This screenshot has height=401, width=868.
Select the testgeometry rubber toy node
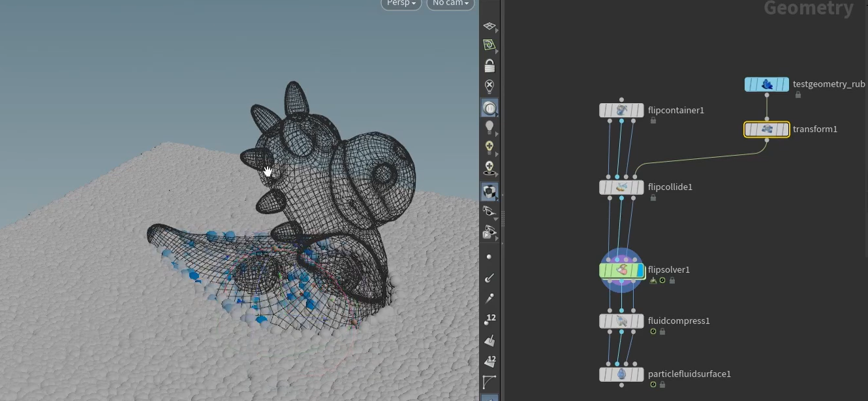click(x=767, y=84)
